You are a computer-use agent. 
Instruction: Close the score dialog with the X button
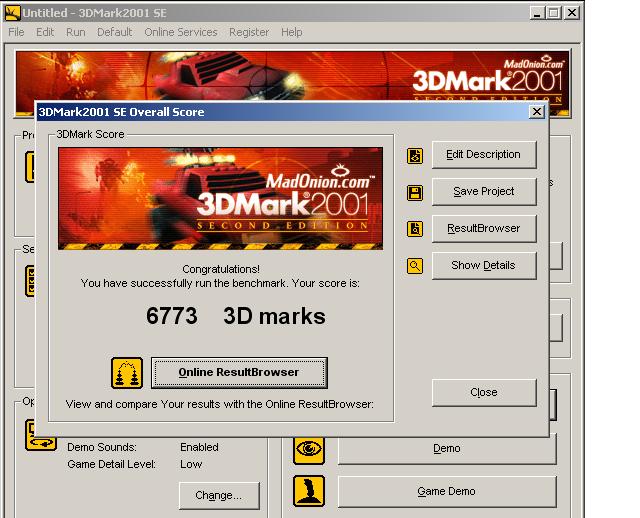tap(537, 112)
